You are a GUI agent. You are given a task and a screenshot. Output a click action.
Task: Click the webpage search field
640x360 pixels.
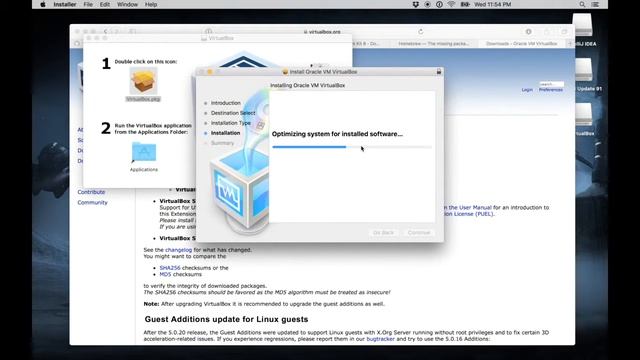point(551,84)
